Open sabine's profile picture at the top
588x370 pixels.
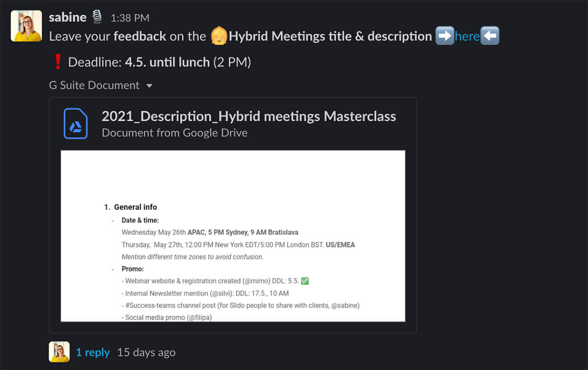[x=26, y=26]
